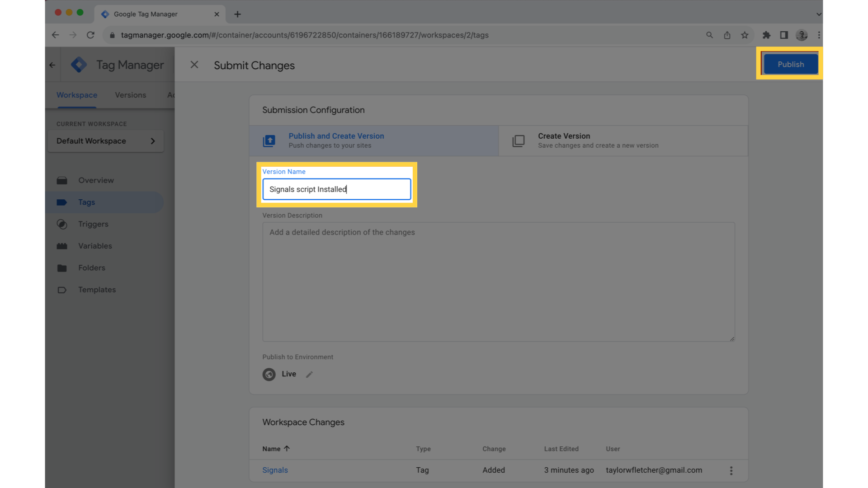The width and height of the screenshot is (868, 488).
Task: Click the Triggers target icon
Action: (62, 224)
